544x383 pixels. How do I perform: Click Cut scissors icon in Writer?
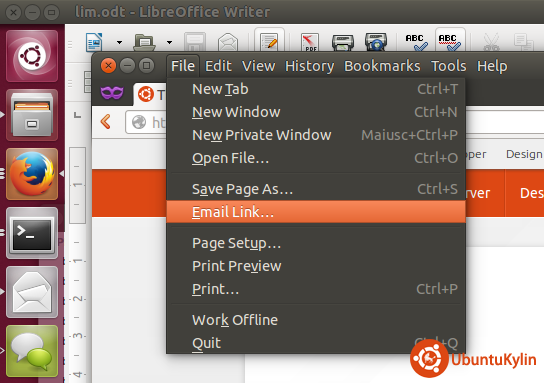[x=491, y=42]
